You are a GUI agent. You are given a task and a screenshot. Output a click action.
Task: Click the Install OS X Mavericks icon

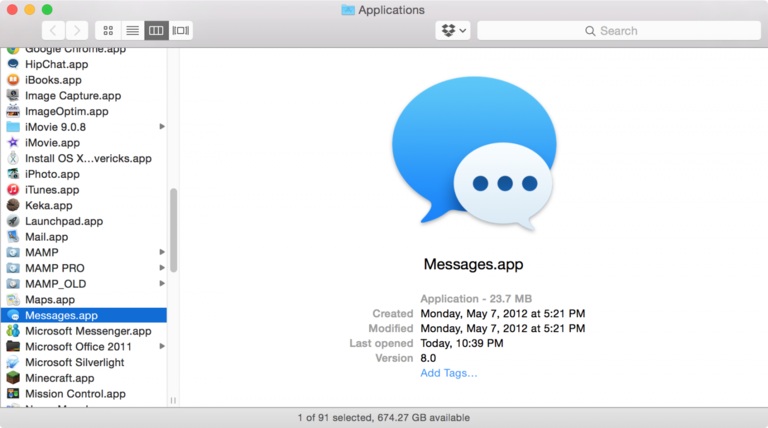(13, 158)
